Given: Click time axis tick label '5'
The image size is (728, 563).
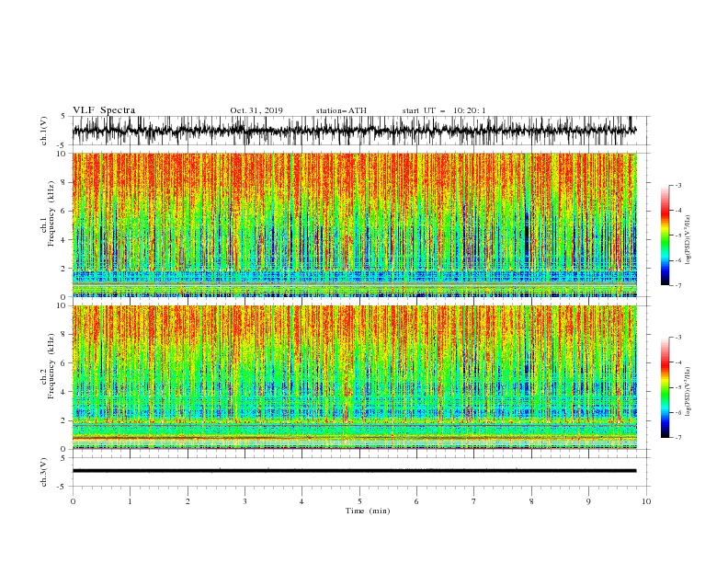Looking at the screenshot, I should (x=359, y=501).
